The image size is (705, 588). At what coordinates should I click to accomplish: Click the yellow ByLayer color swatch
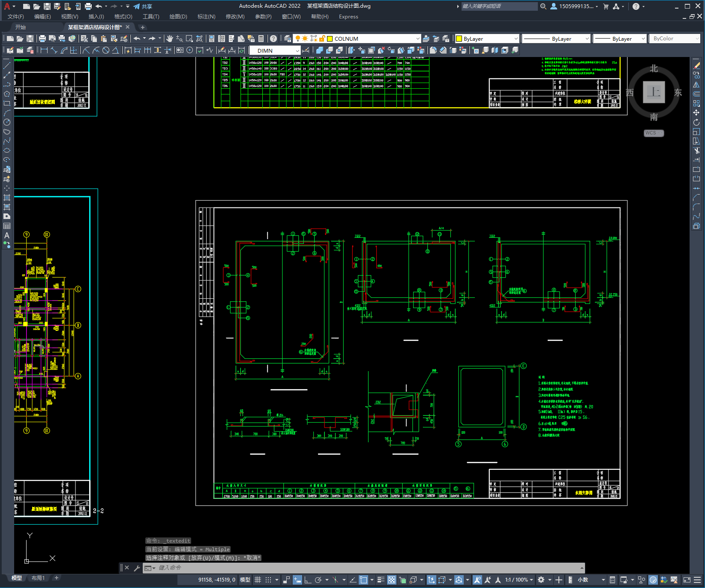click(459, 39)
